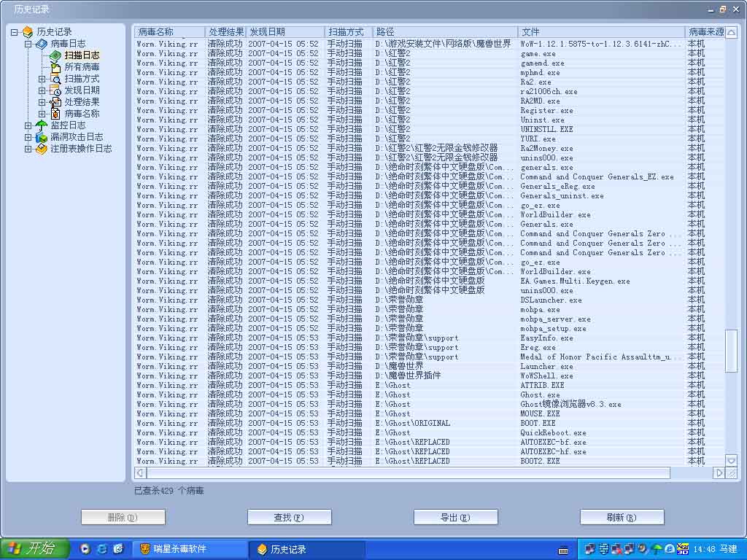Image resolution: width=747 pixels, height=560 pixels.
Task: Click the 文件 column header
Action: [602, 32]
